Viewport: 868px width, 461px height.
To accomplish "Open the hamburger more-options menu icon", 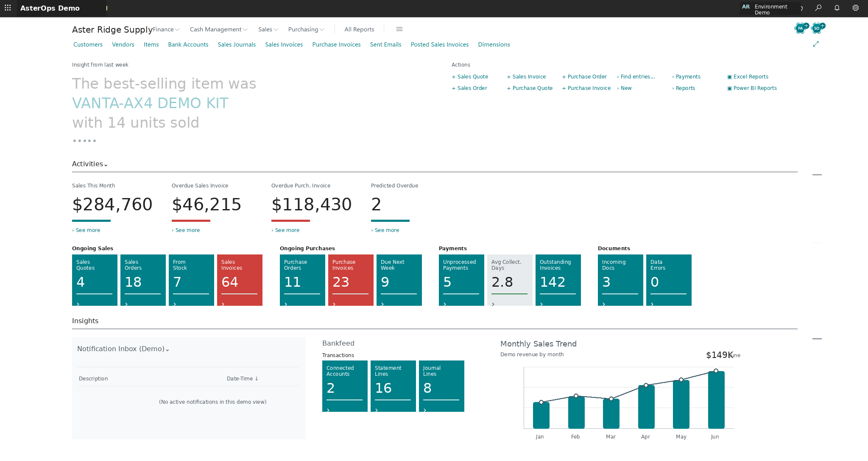I will click(x=399, y=29).
